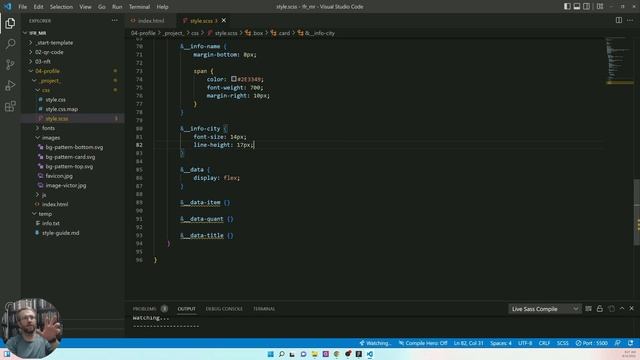The height and width of the screenshot is (360, 640).
Task: Open Explorer more actions ellipsis
Action: coord(115,20)
